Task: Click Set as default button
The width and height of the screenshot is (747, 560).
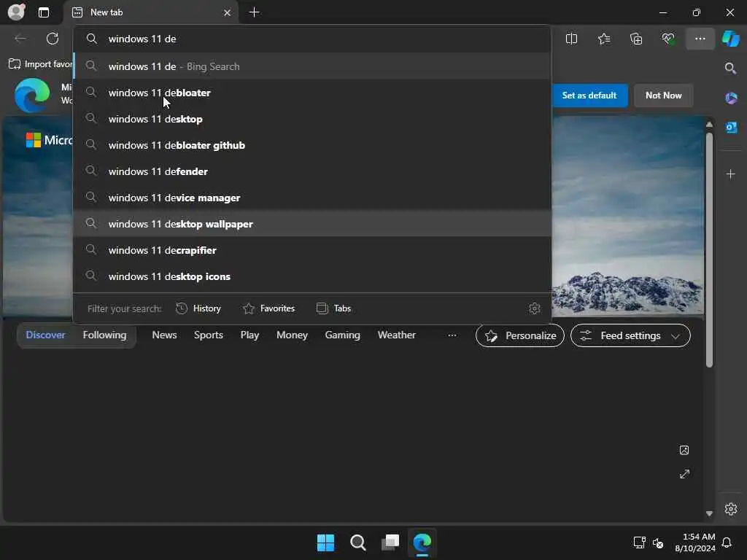Action: click(x=589, y=96)
